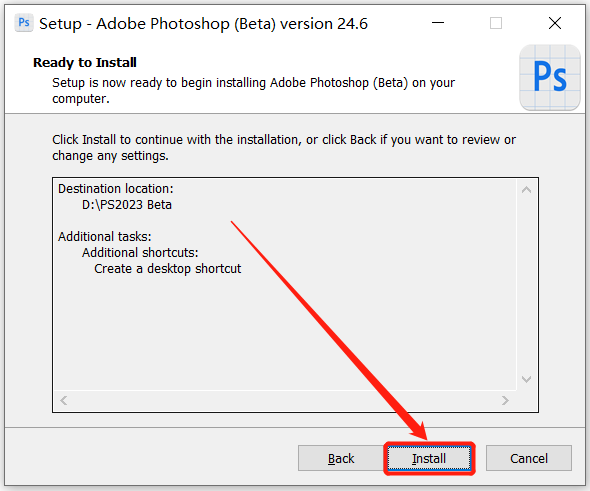Close the Photoshop Setup dialog
This screenshot has height=491, width=590.
(x=555, y=23)
